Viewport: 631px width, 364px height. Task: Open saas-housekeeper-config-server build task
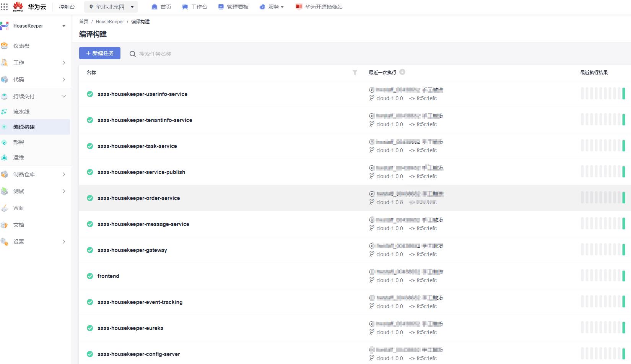point(138,354)
